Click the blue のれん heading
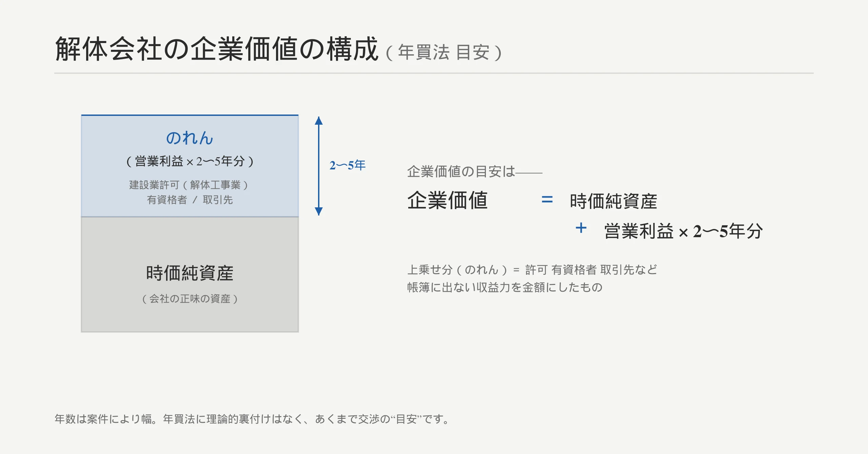The width and height of the screenshot is (868, 454). point(190,138)
